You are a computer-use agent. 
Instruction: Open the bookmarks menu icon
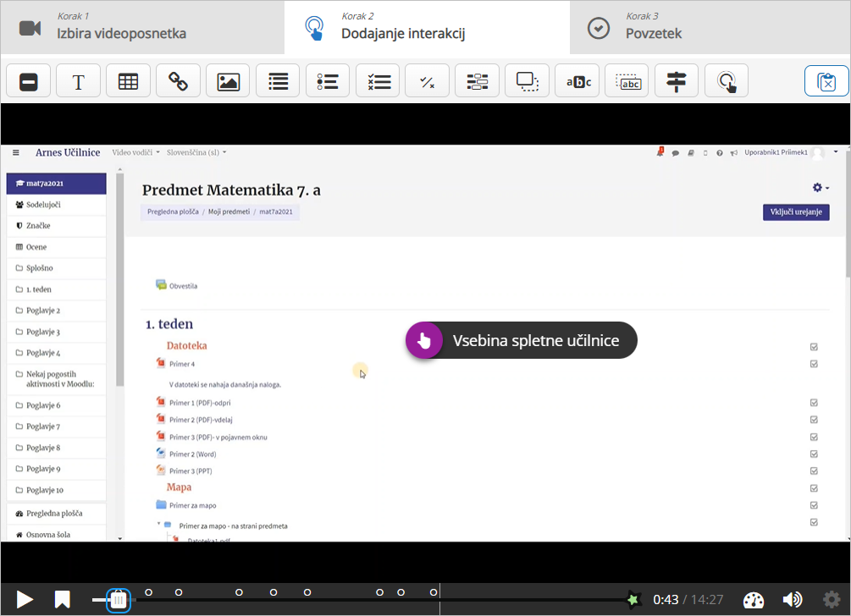click(x=63, y=600)
